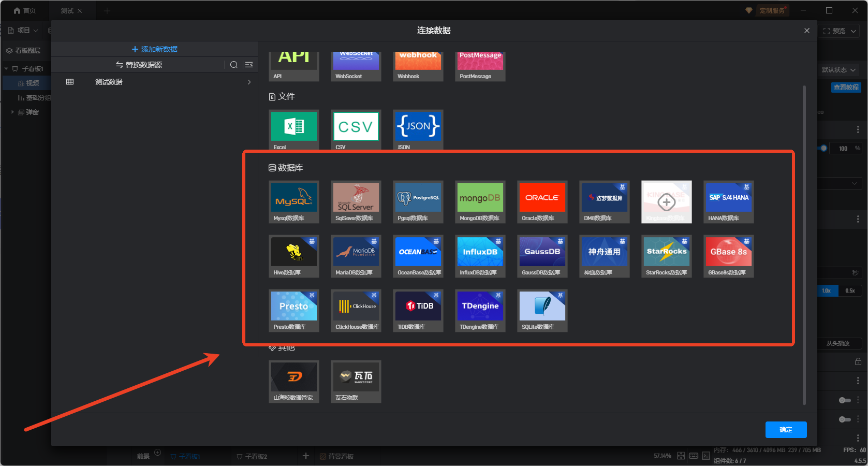Select the 视频 layer

coord(28,83)
